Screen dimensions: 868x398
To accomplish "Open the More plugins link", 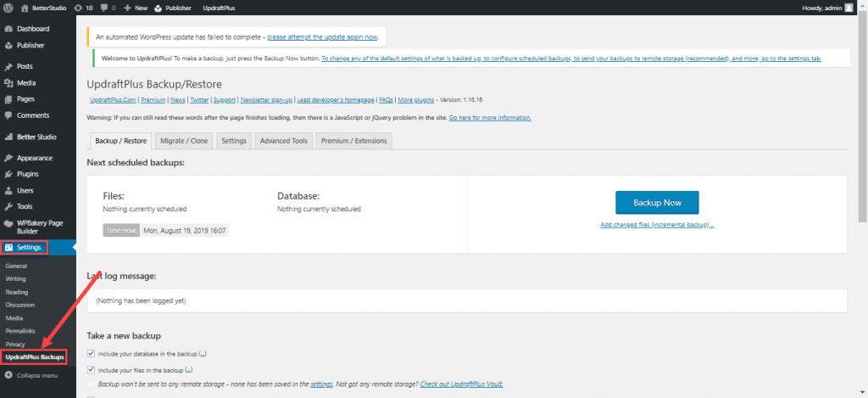I will click(x=415, y=100).
